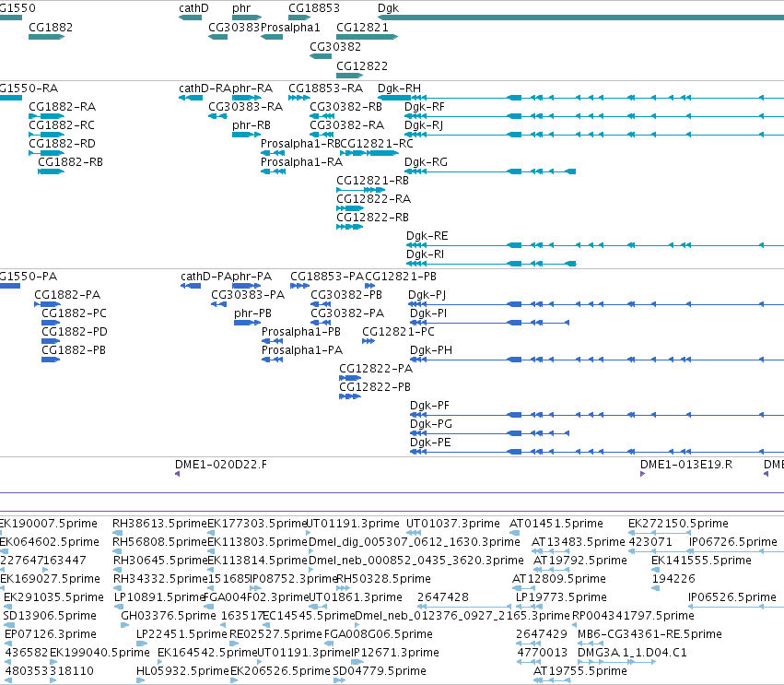Viewport: 784px width, 685px height.
Task: Select protein CG12821-PC
Action: tap(399, 332)
